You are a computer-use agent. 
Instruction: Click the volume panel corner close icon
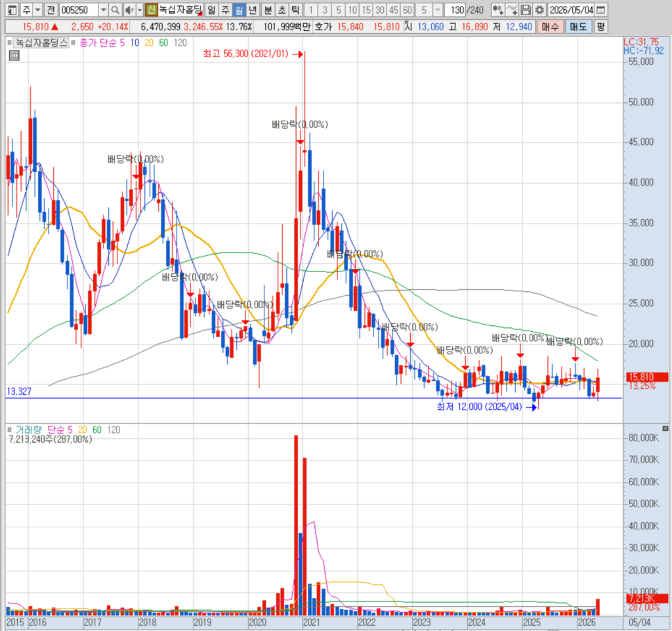(665, 428)
